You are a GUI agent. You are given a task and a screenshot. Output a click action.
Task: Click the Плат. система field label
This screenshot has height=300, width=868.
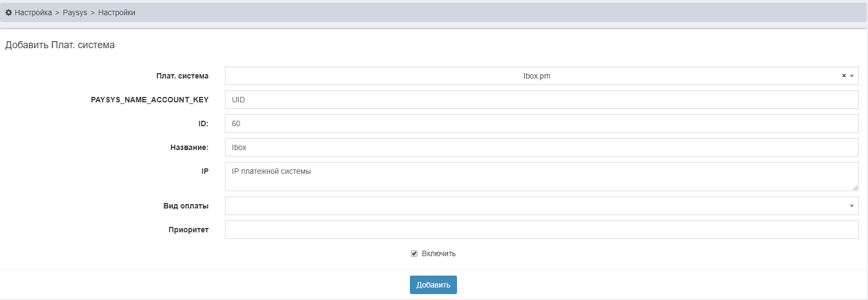(x=182, y=76)
